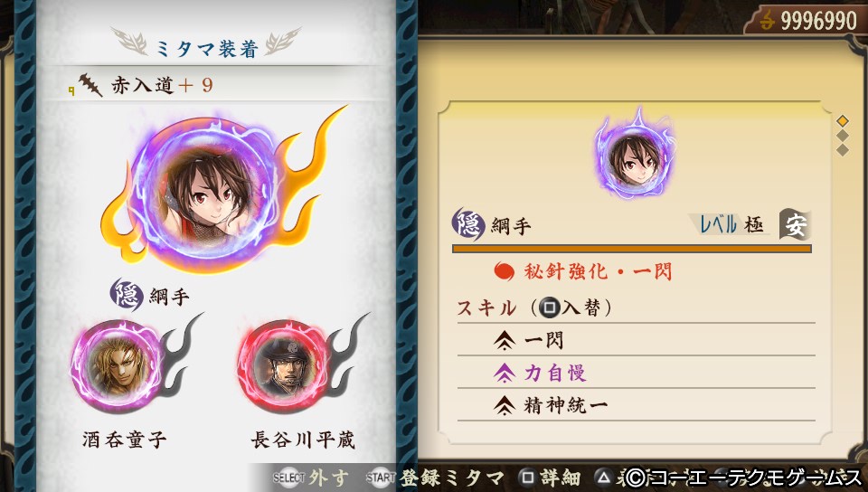Viewport: 868px width, 492px height.
Task: Select the 一閃 skill row
Action: (x=636, y=340)
